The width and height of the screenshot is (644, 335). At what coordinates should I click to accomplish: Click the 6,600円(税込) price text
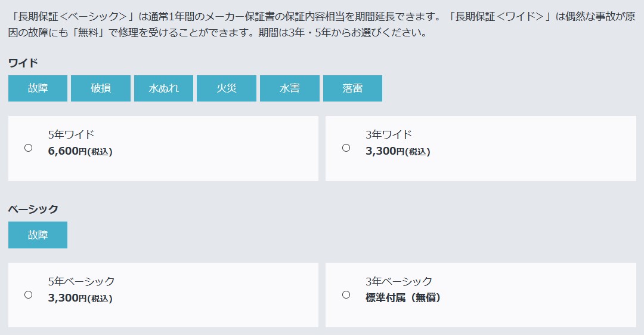pos(80,151)
